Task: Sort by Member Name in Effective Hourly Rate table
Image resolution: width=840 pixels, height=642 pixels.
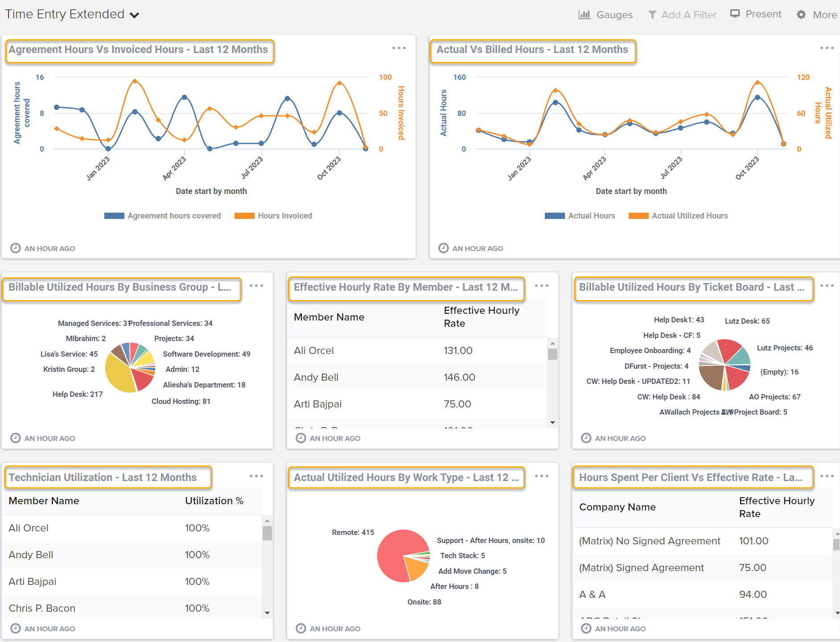Action: [329, 317]
